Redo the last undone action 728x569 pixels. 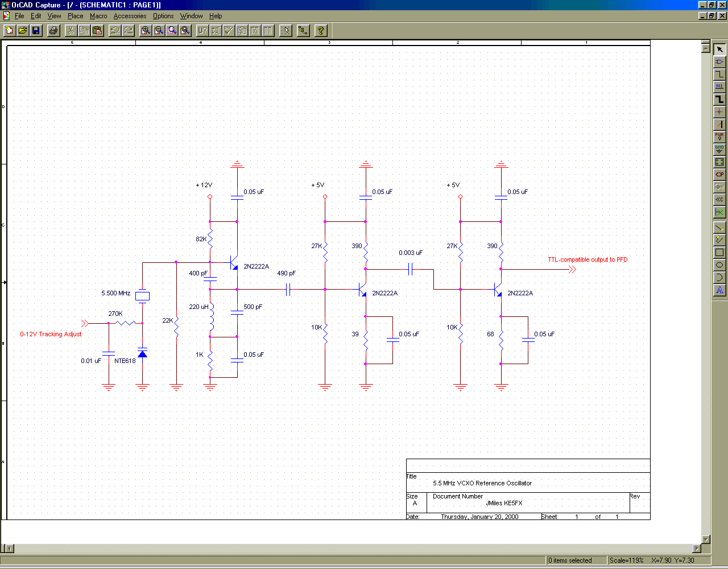129,30
